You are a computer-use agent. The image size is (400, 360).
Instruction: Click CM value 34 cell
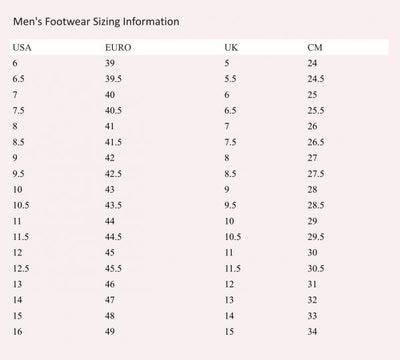coord(312,332)
